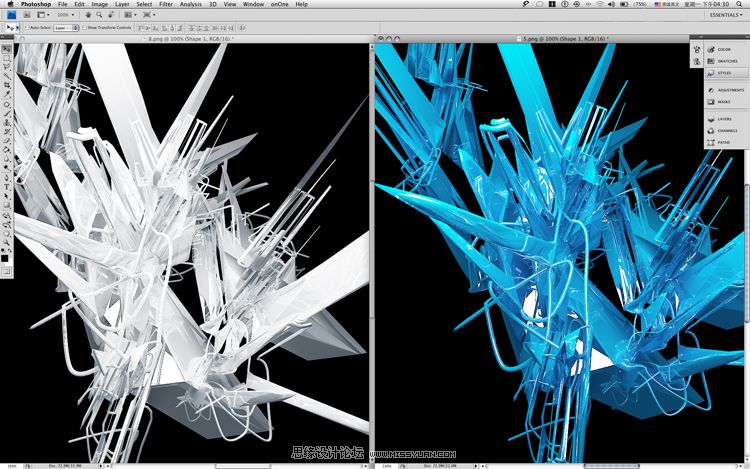Open status bar arrow menu in 5.png window
Image resolution: width=750 pixels, height=469 pixels.
click(475, 466)
